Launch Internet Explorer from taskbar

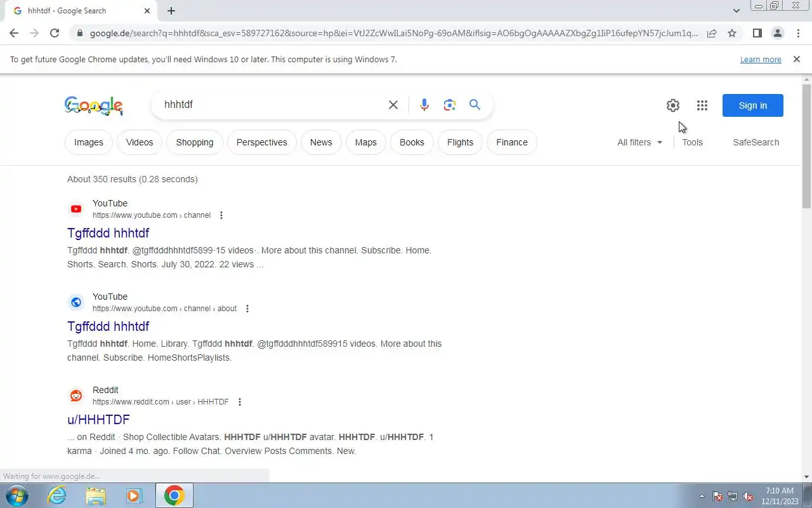(57, 495)
